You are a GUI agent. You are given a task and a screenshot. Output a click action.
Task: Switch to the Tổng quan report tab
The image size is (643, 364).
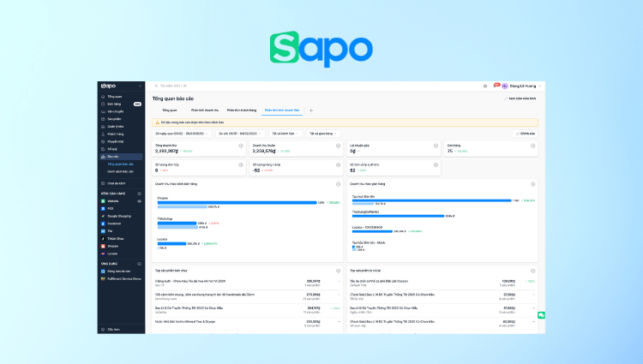pyautogui.click(x=170, y=110)
